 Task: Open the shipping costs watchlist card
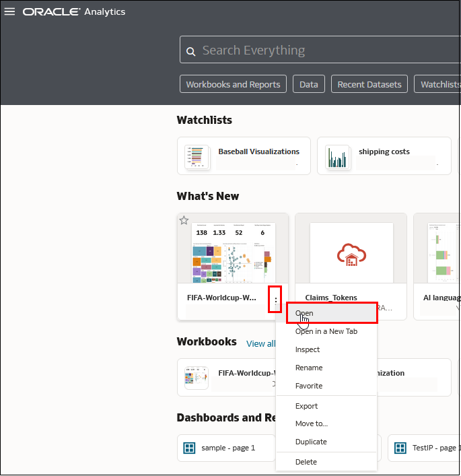(x=384, y=156)
